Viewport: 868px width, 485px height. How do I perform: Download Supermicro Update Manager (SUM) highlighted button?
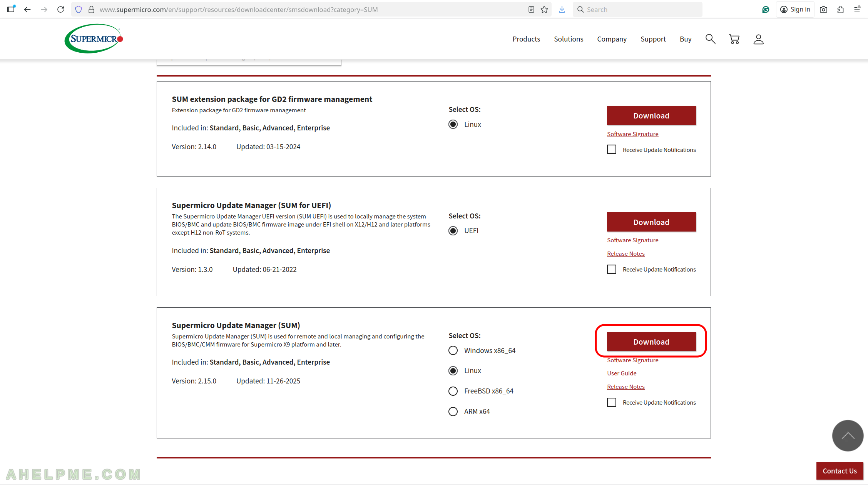point(651,342)
